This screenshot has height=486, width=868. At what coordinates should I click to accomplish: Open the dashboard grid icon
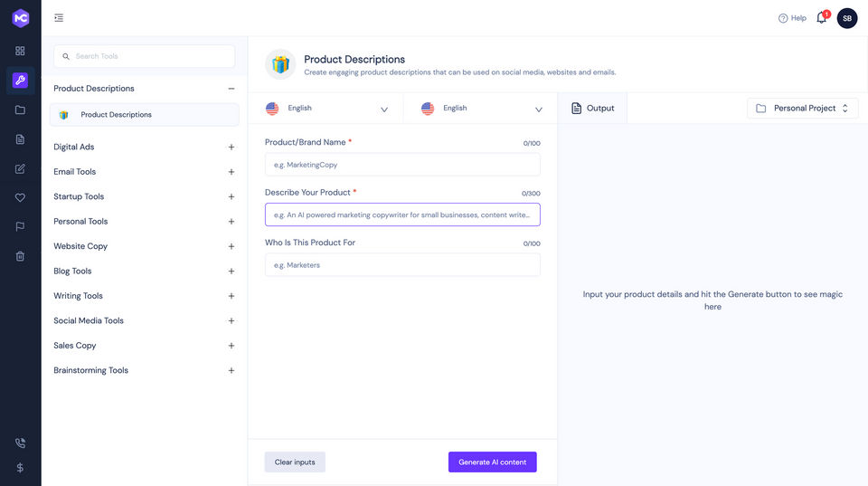(x=20, y=51)
